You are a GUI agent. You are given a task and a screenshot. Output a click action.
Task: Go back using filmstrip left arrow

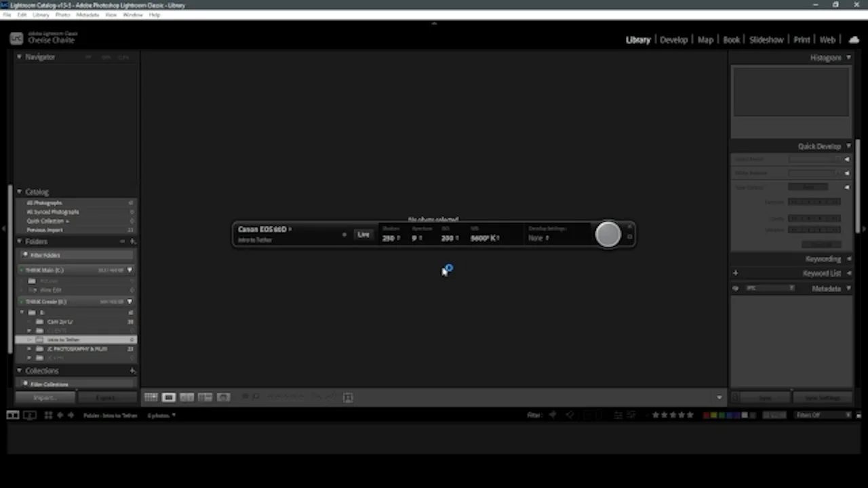[x=60, y=415]
